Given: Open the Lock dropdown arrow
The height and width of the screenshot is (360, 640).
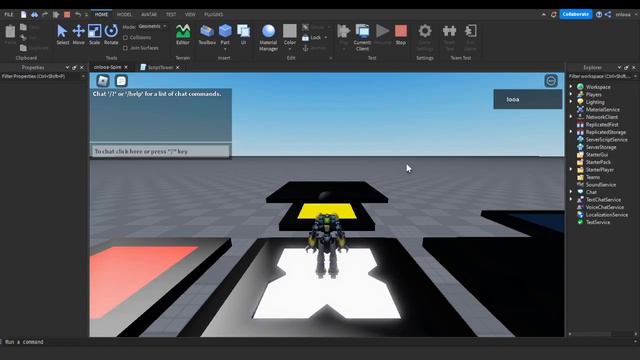Looking at the screenshot, I should [x=326, y=38].
